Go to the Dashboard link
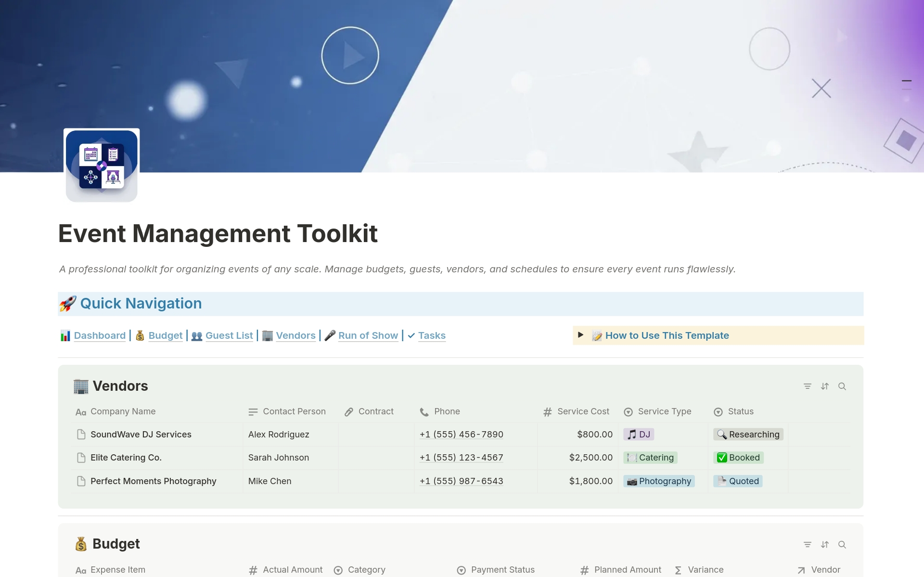The width and height of the screenshot is (924, 577). 100,336
